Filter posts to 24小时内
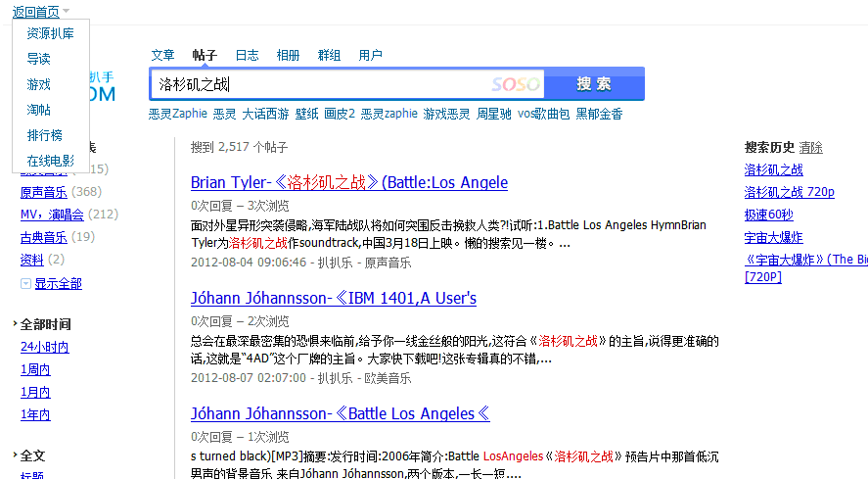The image size is (868, 479). pyautogui.click(x=45, y=347)
